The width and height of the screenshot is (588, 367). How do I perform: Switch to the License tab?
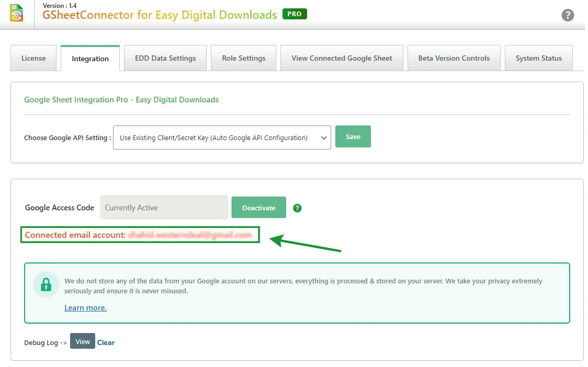pyautogui.click(x=33, y=58)
